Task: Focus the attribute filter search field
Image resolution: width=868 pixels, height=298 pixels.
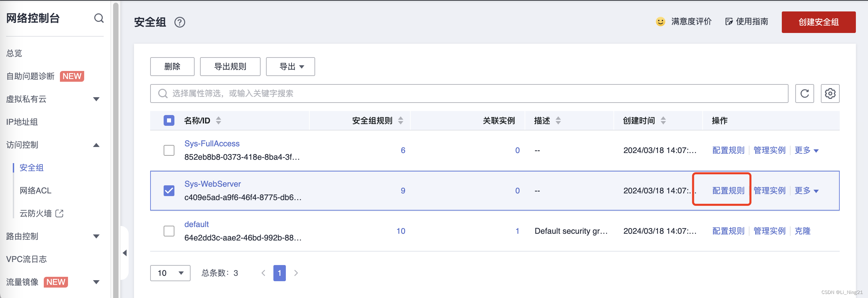Action: coord(469,93)
